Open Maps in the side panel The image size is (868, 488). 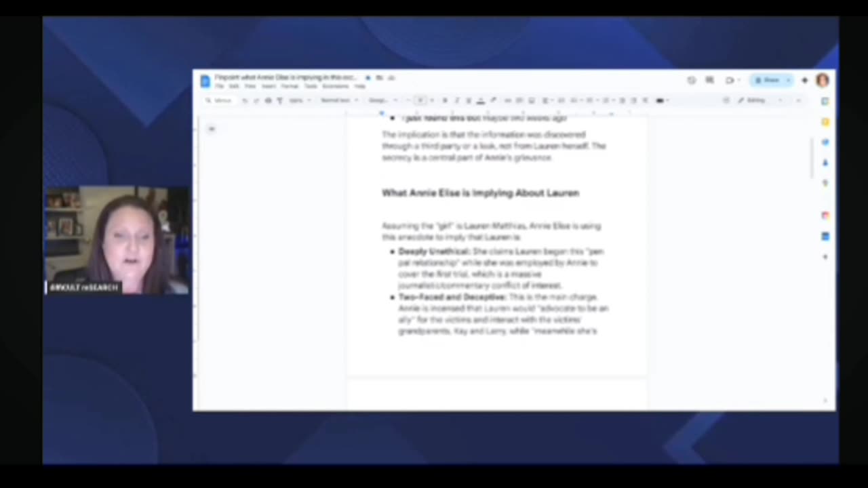(x=825, y=183)
